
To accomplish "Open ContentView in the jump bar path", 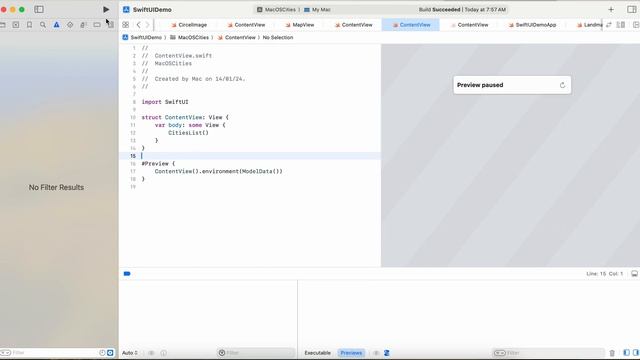I will click(237, 37).
